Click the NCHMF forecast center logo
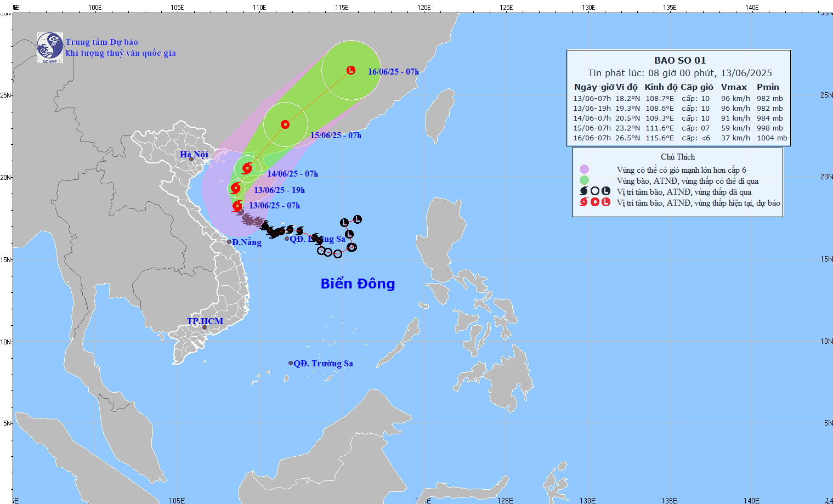 (x=49, y=47)
